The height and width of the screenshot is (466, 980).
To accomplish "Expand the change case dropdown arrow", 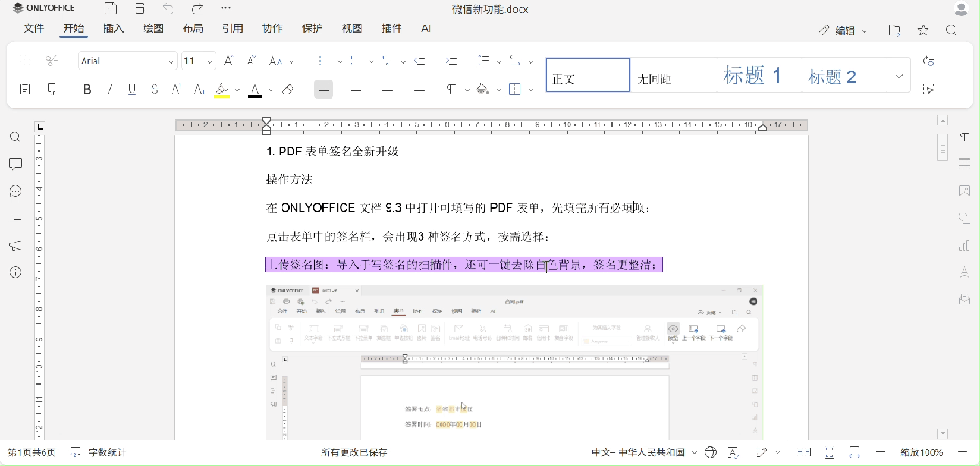I will 292,61.
